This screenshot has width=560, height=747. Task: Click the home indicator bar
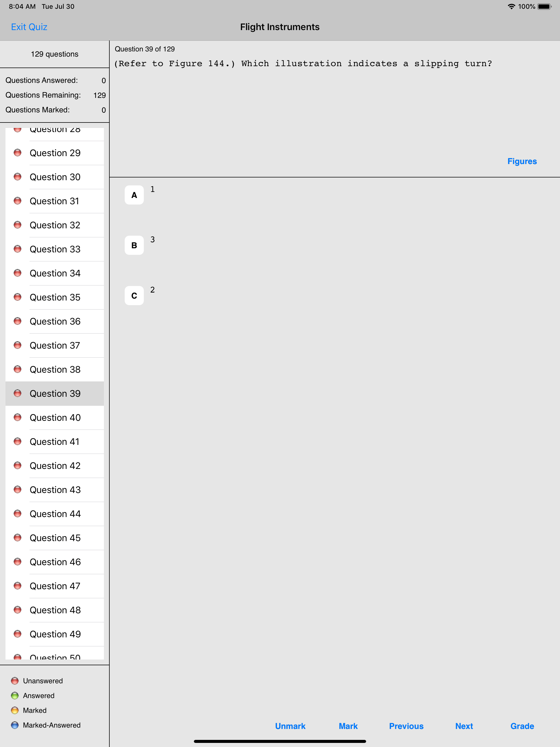coord(280,741)
